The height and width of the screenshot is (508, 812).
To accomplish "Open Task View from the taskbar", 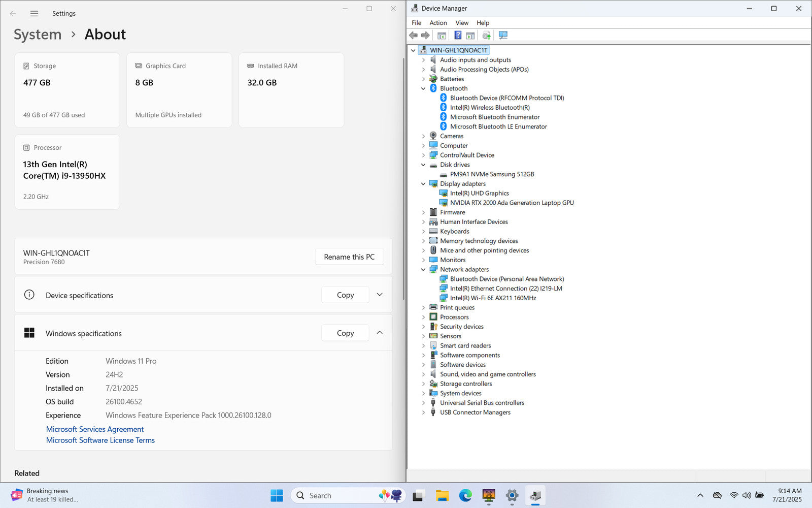I will pos(418,495).
